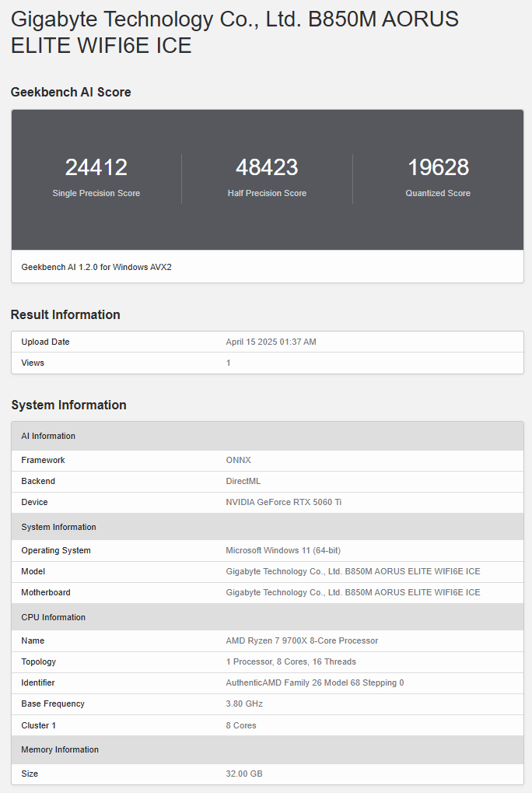The image size is (532, 793).
Task: Click the Quantized Score label
Action: pyautogui.click(x=438, y=193)
